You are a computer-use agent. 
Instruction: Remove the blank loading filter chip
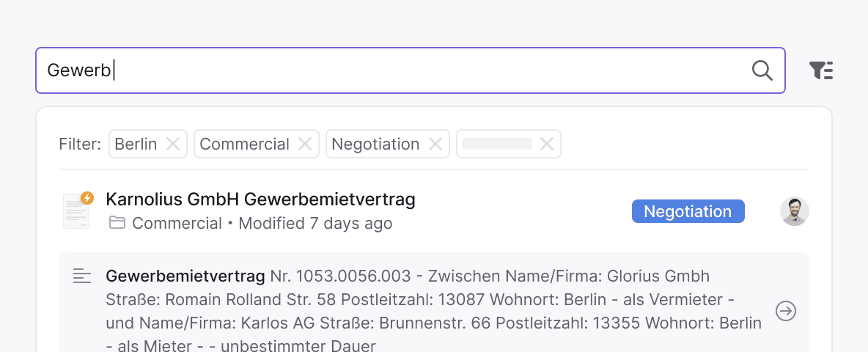(547, 144)
